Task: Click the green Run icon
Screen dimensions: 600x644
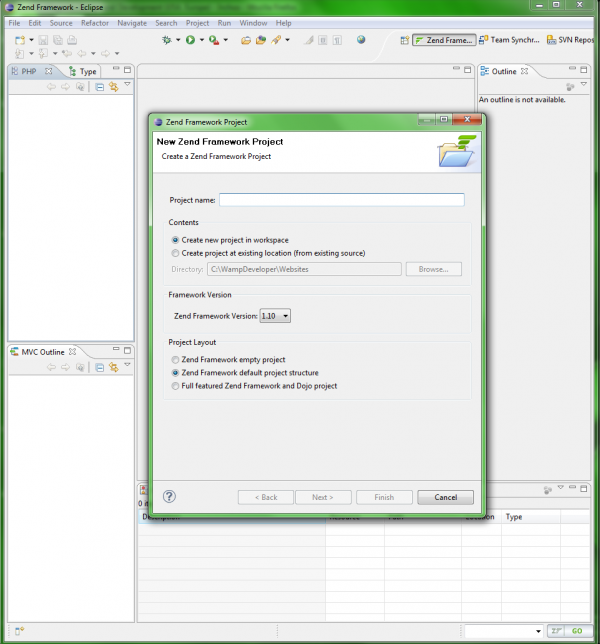Action: pos(190,40)
